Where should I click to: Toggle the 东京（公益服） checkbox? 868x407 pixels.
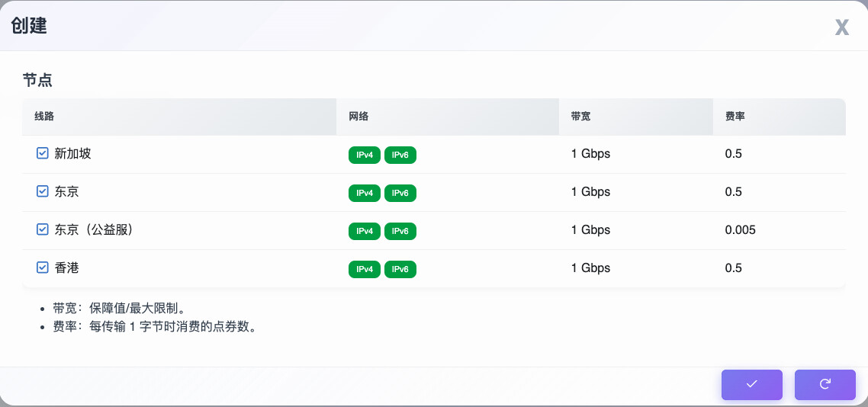(43, 229)
